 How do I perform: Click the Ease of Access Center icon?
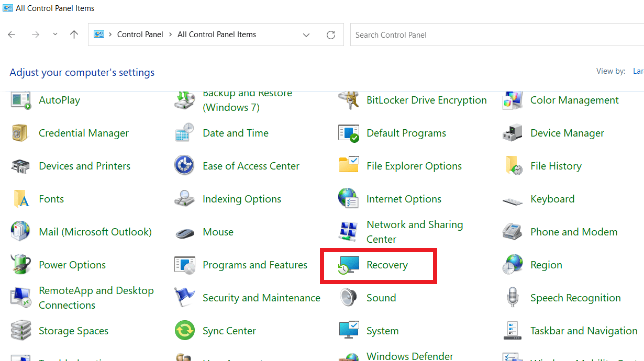point(184,166)
